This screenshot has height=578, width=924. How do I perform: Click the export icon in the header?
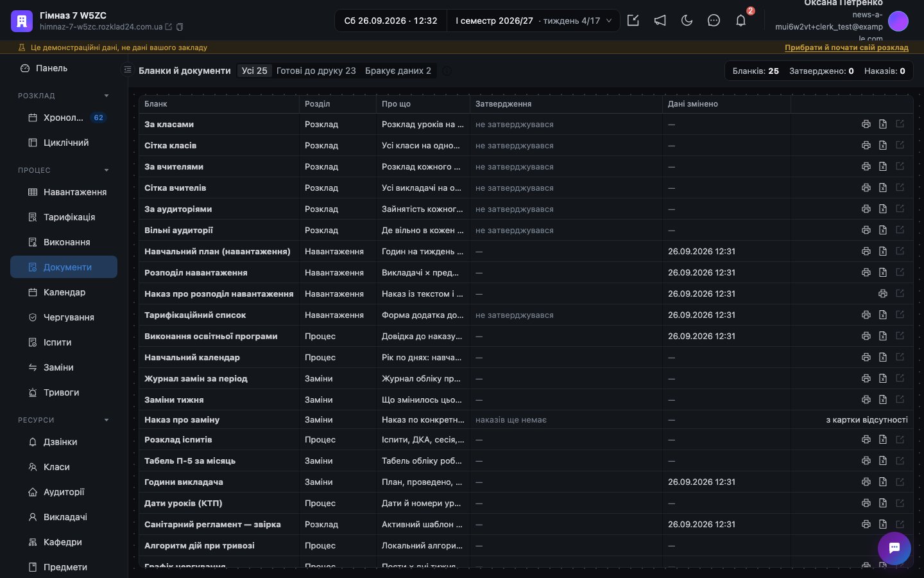[633, 21]
